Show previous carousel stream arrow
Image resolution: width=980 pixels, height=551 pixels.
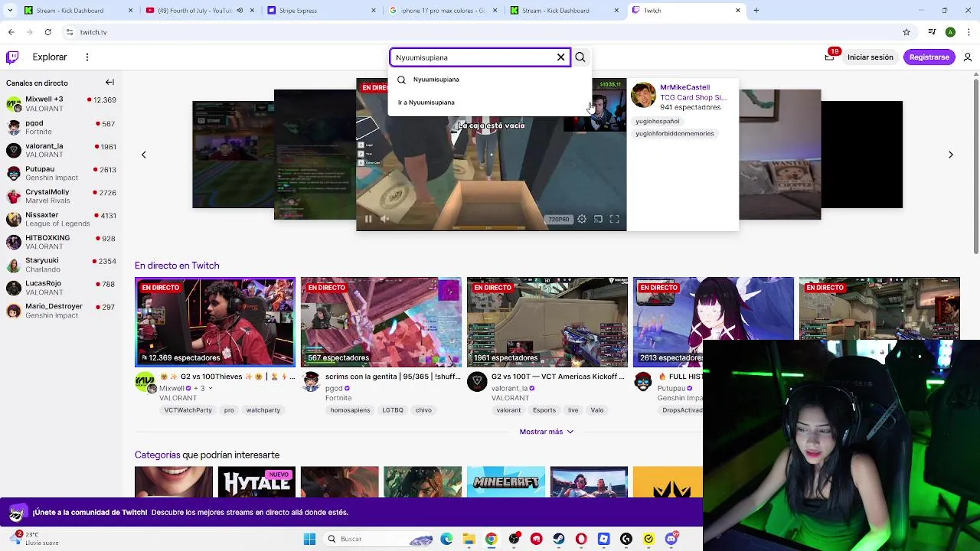(143, 155)
